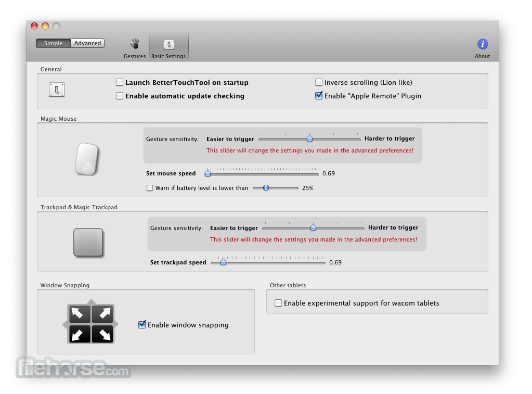Disable the Apple Remote Plugin checkbox
The height and width of the screenshot is (394, 532).
pos(319,96)
